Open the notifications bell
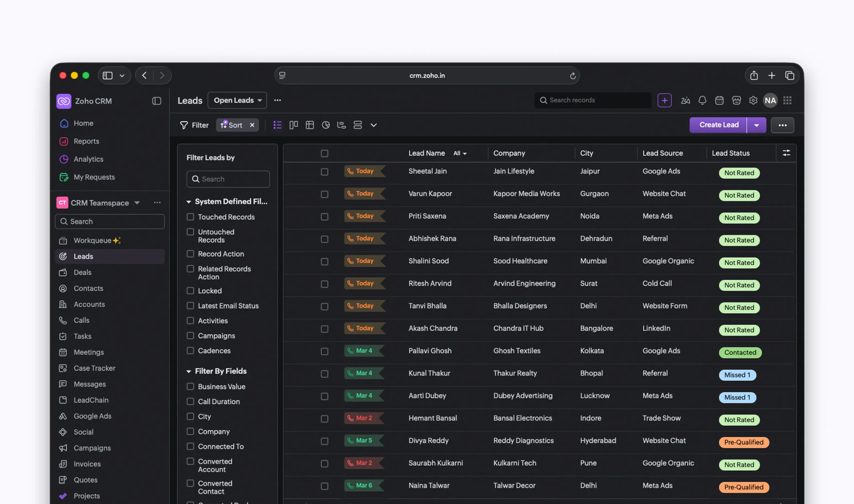Screen dimensions: 854x504 [702, 100]
